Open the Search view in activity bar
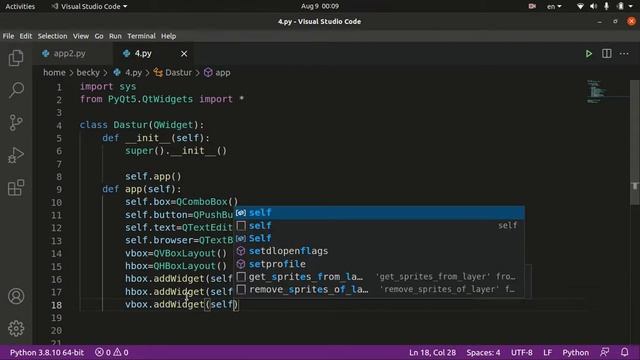 pyautogui.click(x=16, y=90)
